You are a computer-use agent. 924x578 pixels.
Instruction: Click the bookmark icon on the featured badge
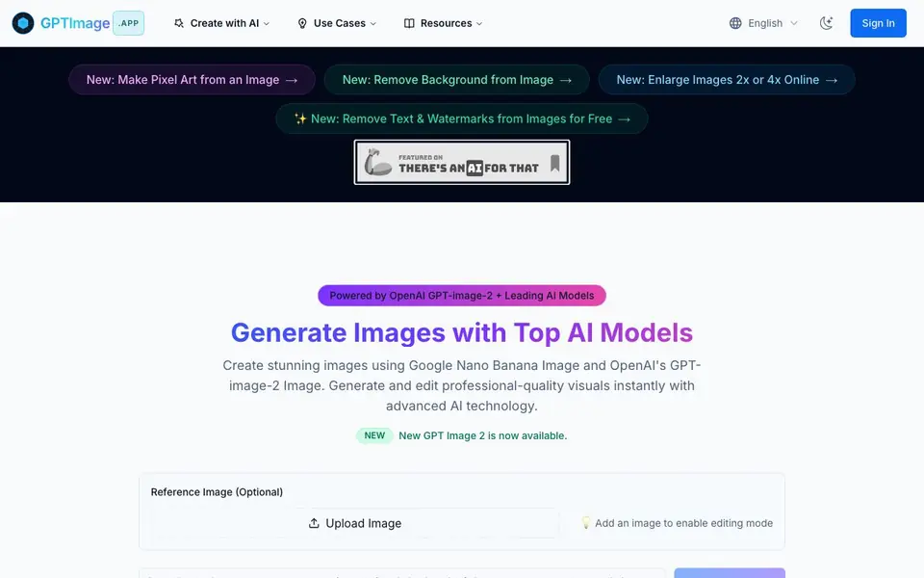click(x=554, y=163)
